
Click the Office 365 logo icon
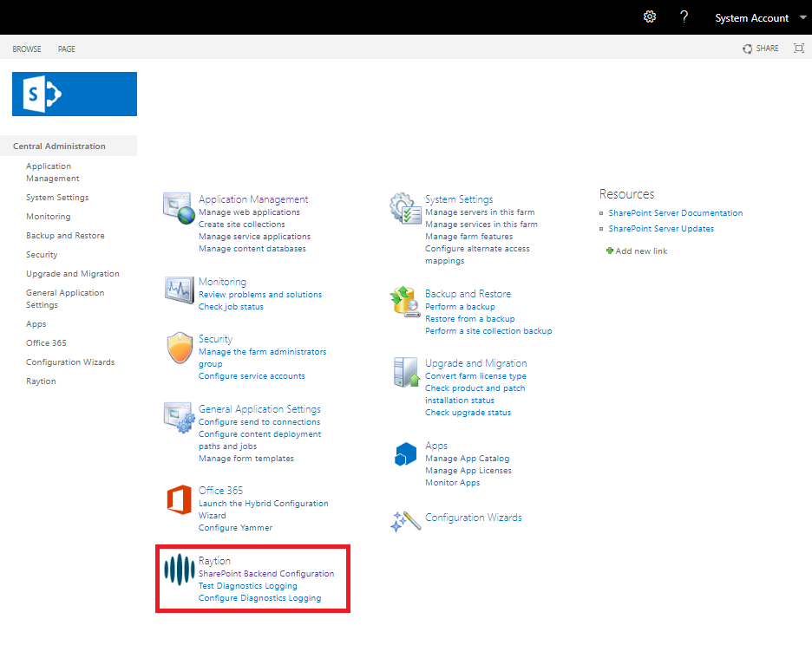point(179,500)
